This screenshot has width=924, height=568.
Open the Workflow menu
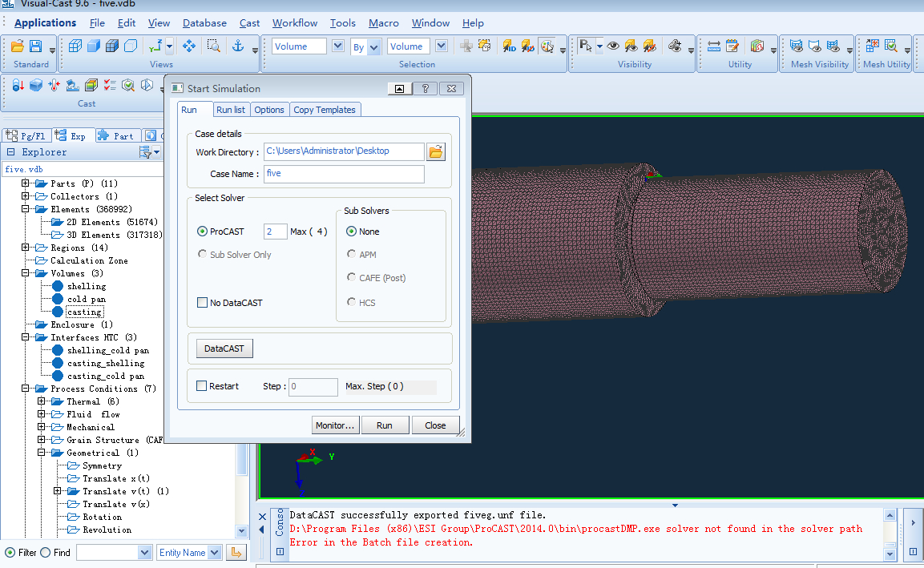tap(294, 23)
